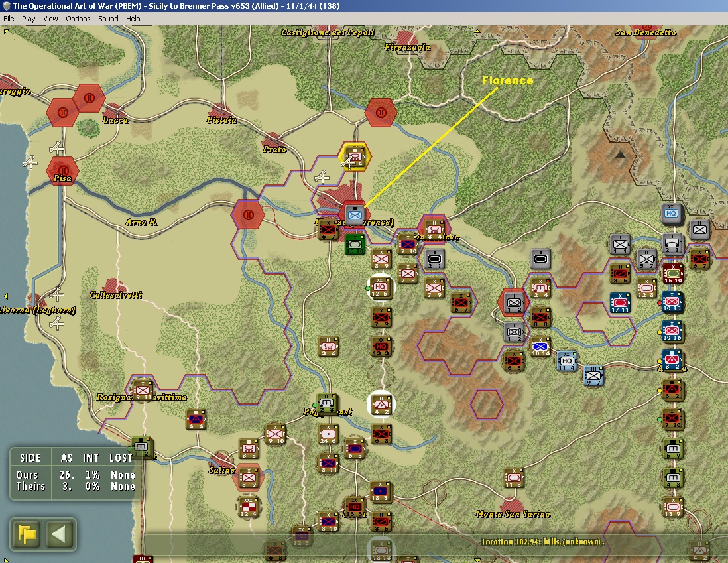Image resolution: width=728 pixels, height=563 pixels.
Task: Select the blue-cross 10-14 unit
Action: 540,347
